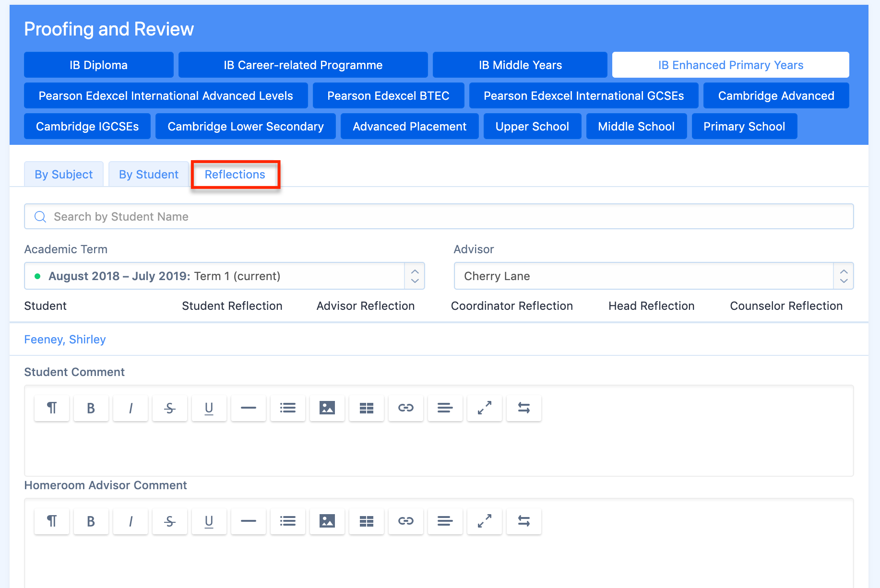Insert image in Student Comment editor
This screenshot has width=880, height=588.
[x=327, y=408]
